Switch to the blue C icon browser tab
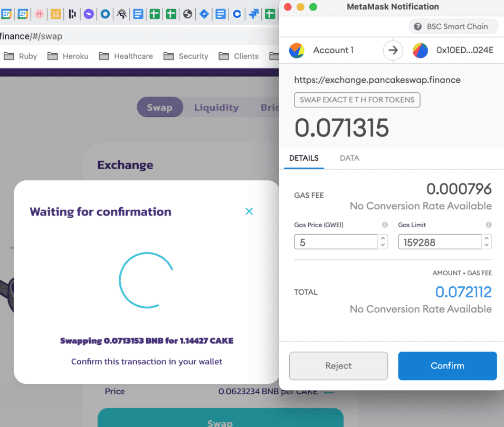This screenshot has width=504, height=427. point(237,14)
